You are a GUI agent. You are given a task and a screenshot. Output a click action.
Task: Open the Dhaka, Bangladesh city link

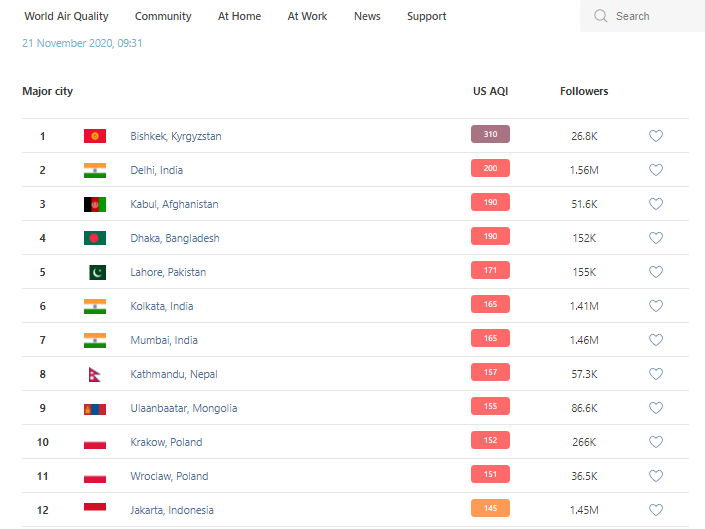tap(175, 238)
